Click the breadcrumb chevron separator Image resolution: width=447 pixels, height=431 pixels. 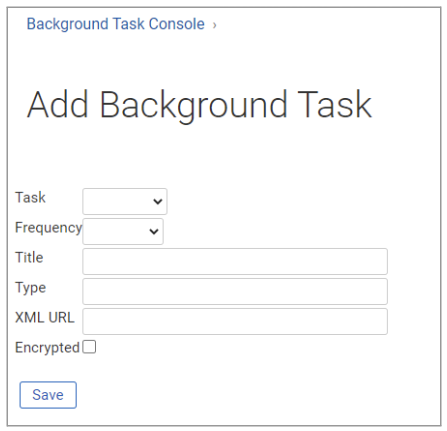click(x=215, y=25)
